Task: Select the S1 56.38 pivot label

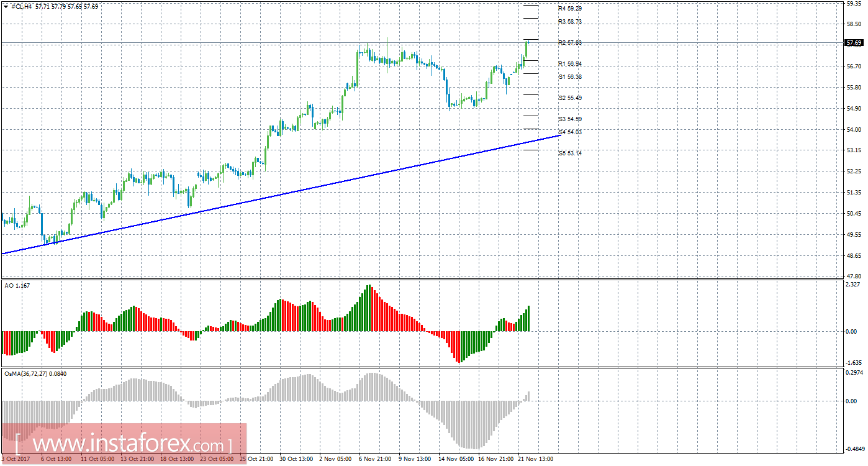Action: 570,77
